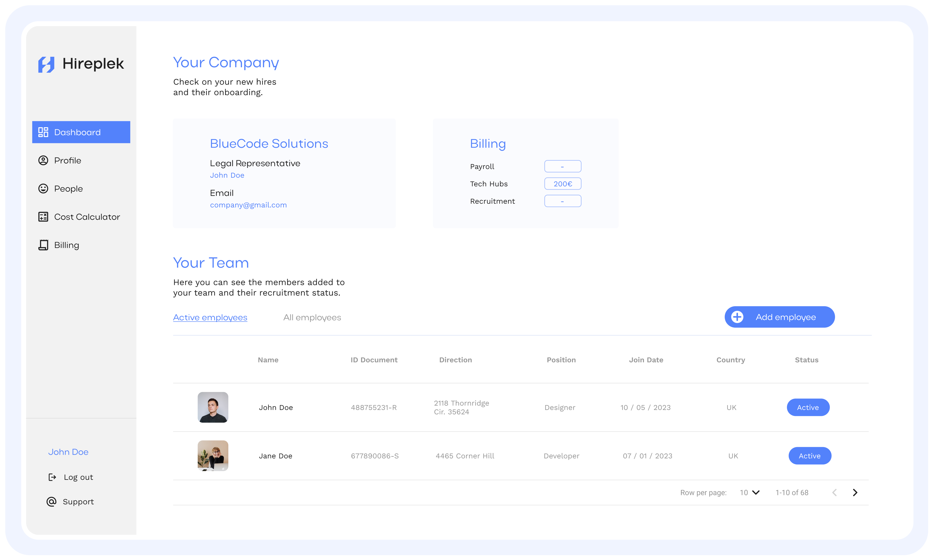933x560 pixels.
Task: Click the People smiley icon
Action: pyautogui.click(x=43, y=188)
